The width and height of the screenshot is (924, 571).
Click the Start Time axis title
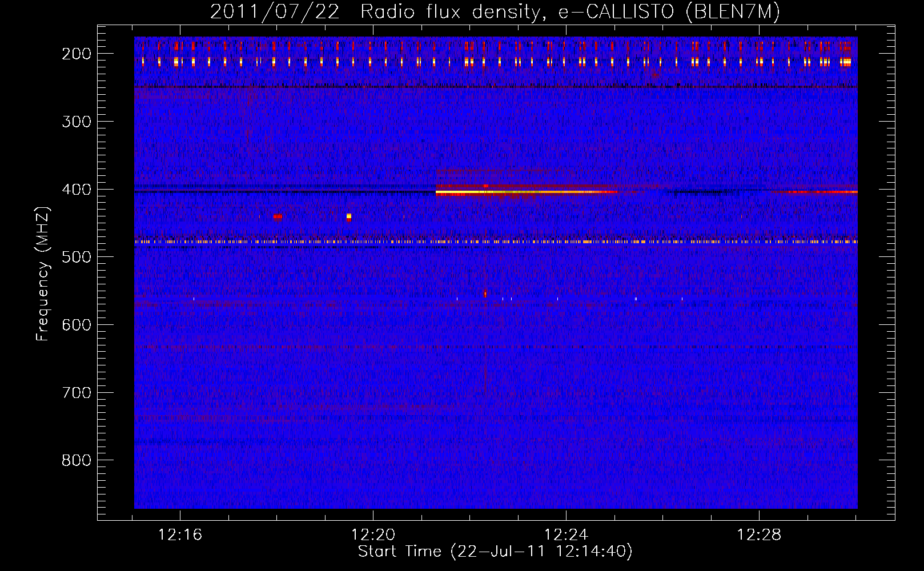[x=495, y=552]
